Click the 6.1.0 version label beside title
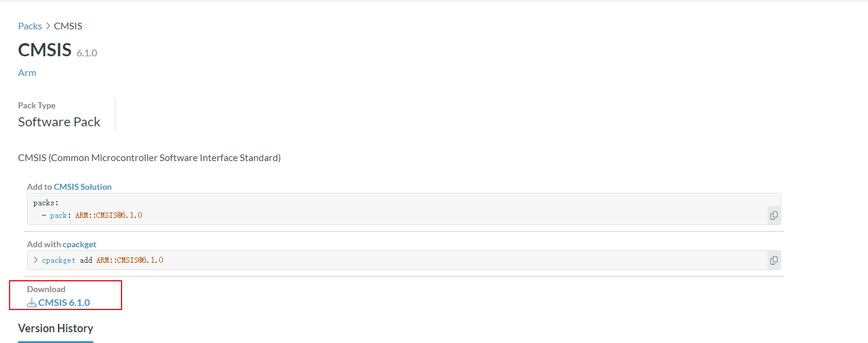 (87, 53)
